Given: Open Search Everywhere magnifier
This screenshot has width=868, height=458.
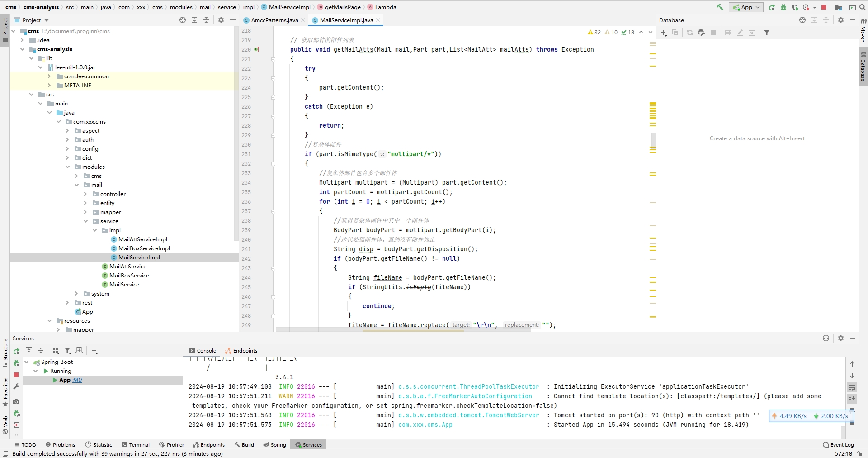Looking at the screenshot, I should pyautogui.click(x=862, y=7).
